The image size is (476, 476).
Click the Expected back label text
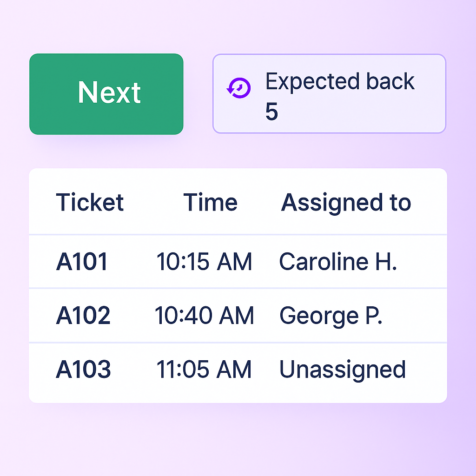[x=340, y=82]
